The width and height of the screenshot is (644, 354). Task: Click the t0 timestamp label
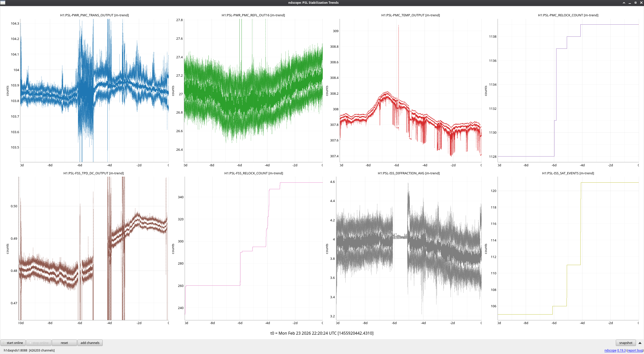point(322,333)
